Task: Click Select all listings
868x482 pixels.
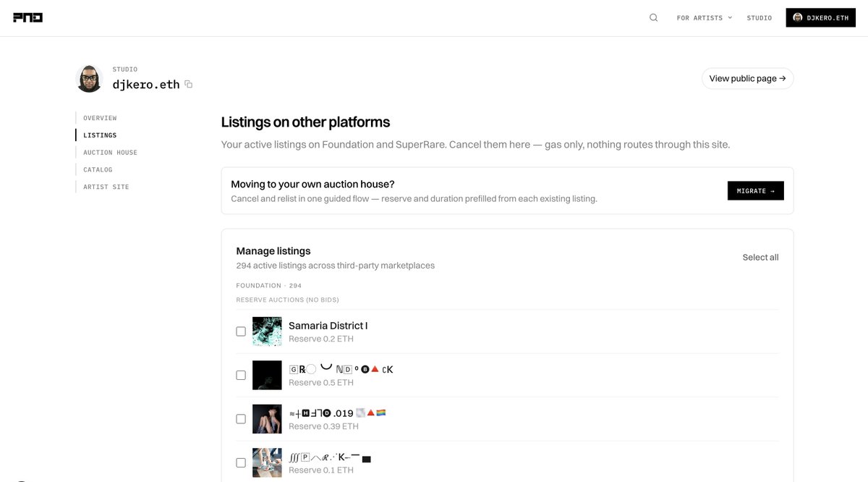Action: 760,258
